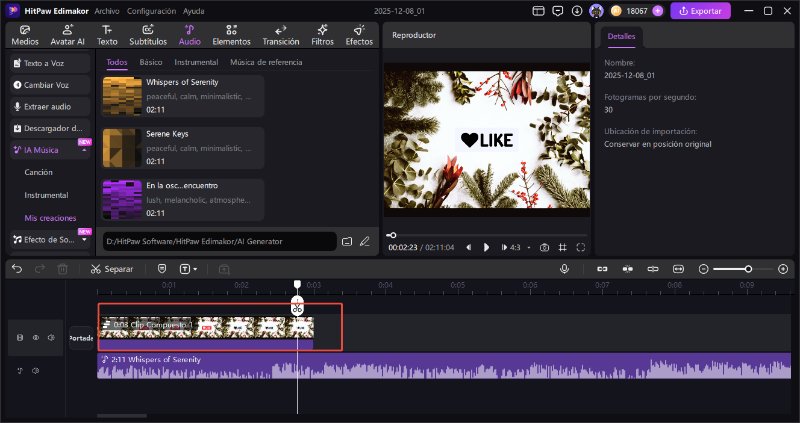Toggle visibility eye of video track
The height and width of the screenshot is (423, 800).
35,338
